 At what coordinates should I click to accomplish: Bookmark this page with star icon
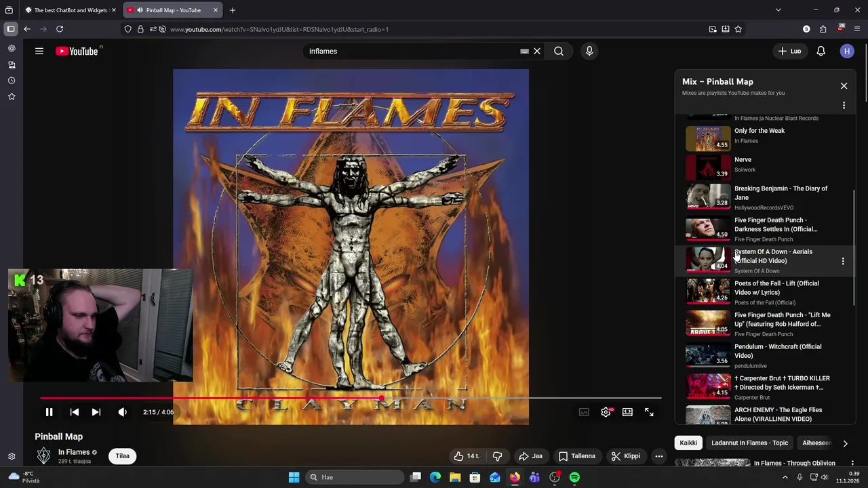click(x=738, y=29)
